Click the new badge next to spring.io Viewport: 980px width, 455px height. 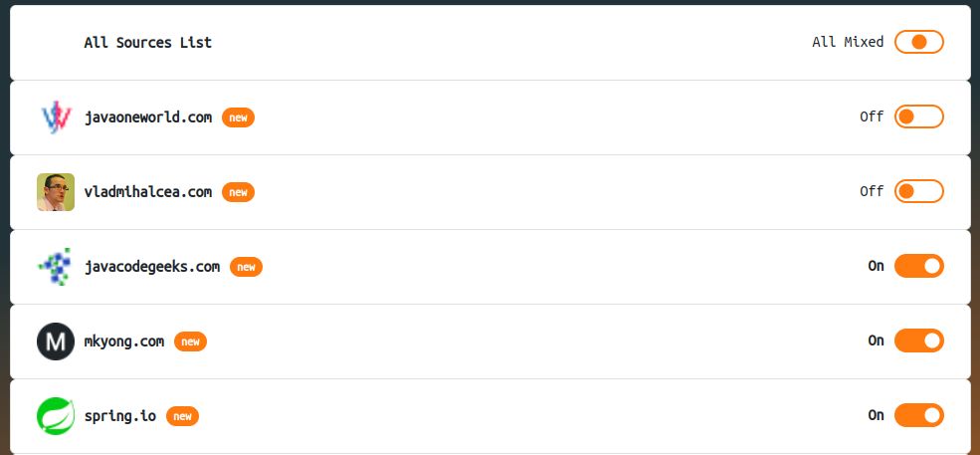[x=182, y=416]
